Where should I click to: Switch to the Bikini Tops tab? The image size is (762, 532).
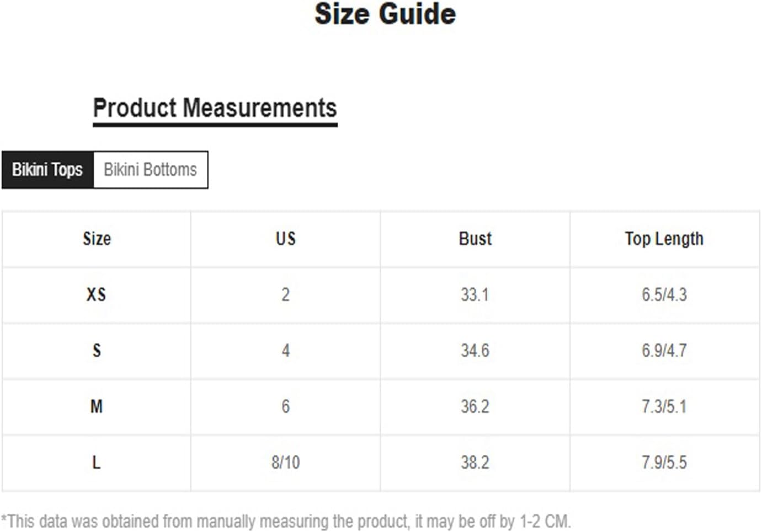47,170
